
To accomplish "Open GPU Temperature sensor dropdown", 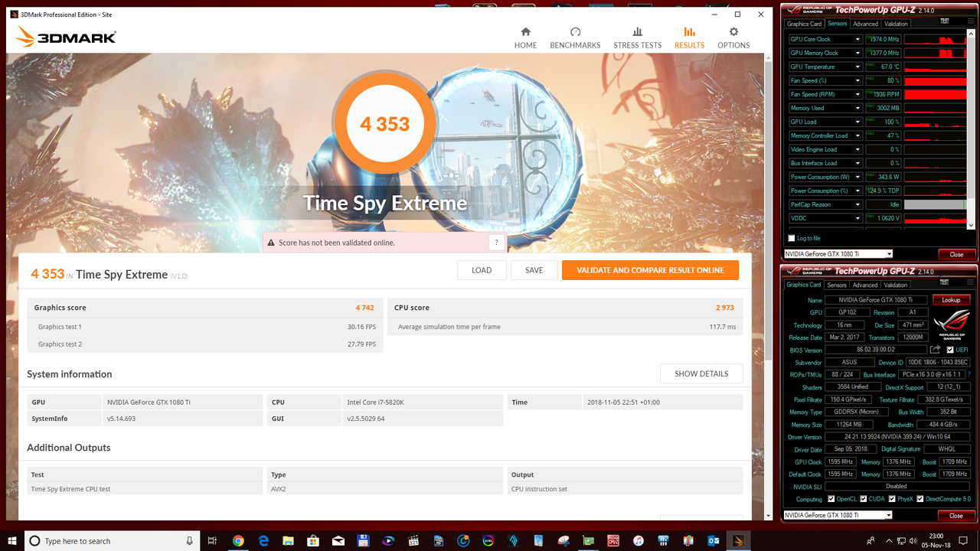I will pyautogui.click(x=857, y=67).
